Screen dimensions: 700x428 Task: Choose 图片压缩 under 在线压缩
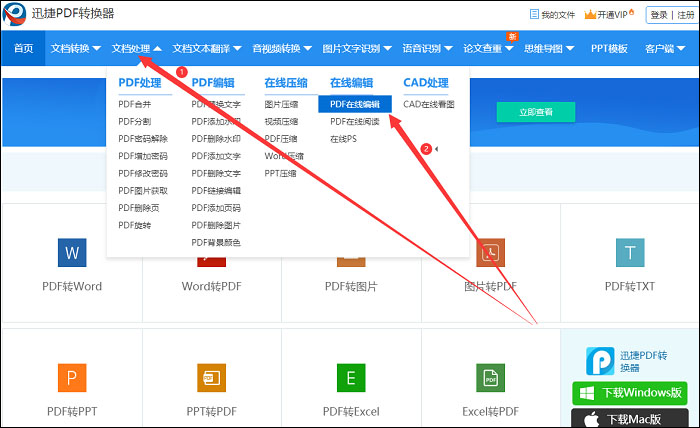tap(281, 104)
